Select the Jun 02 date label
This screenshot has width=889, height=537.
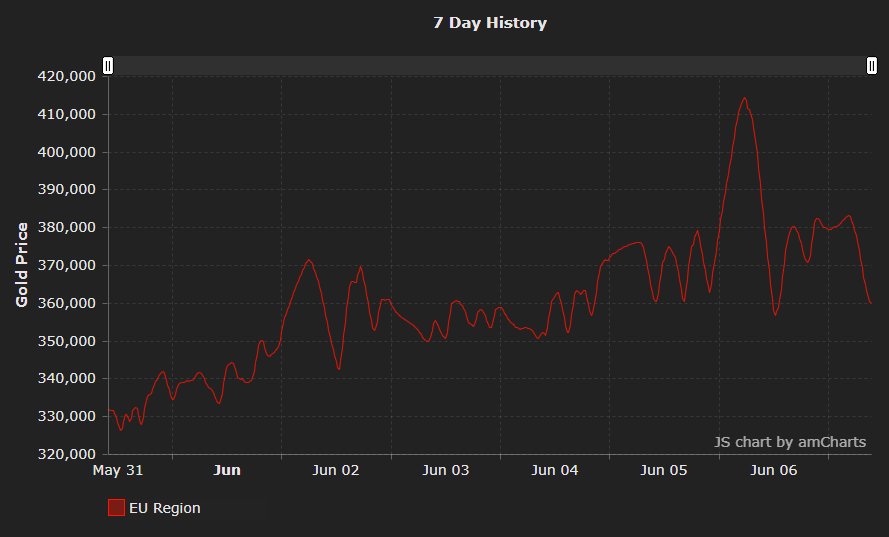(x=336, y=470)
